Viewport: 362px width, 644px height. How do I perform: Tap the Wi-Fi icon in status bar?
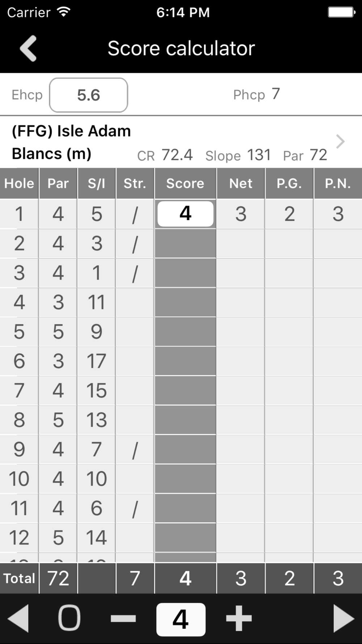(x=64, y=12)
